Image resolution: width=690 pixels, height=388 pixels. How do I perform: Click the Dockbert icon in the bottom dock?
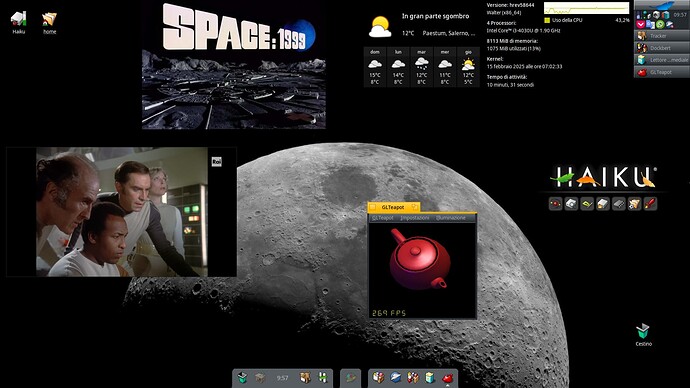413,378
